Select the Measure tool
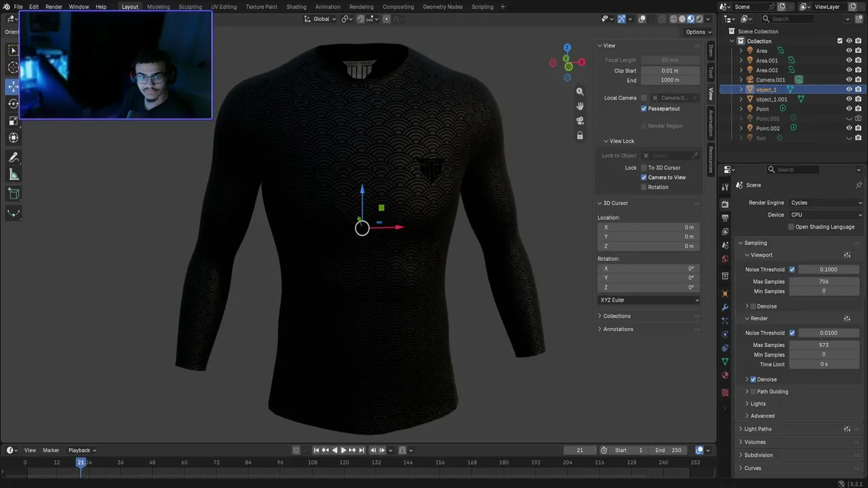Viewport: 868px width, 488px height. [x=13, y=175]
